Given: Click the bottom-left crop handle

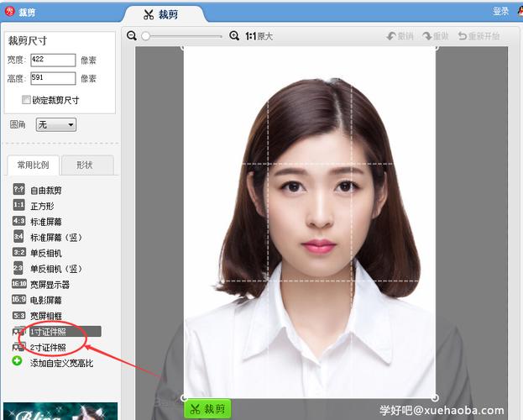Looking at the screenshot, I should pos(184,397).
